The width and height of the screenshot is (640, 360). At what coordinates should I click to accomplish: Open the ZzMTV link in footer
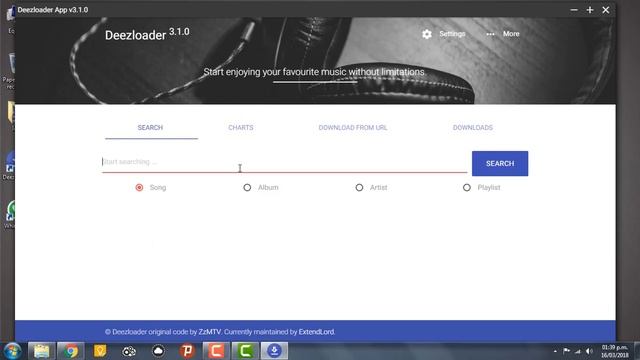pos(210,332)
